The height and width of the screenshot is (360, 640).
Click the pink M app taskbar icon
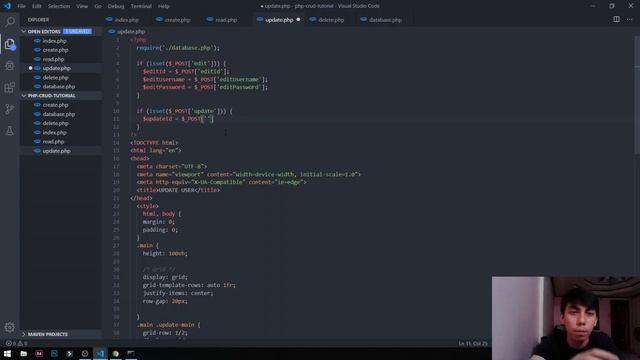[x=39, y=353]
